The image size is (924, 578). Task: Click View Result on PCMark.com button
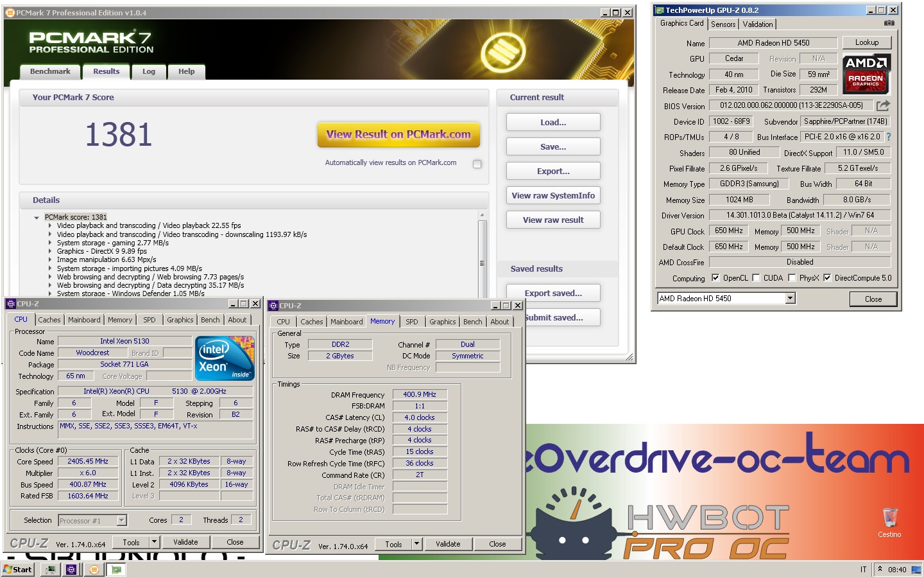pyautogui.click(x=398, y=135)
